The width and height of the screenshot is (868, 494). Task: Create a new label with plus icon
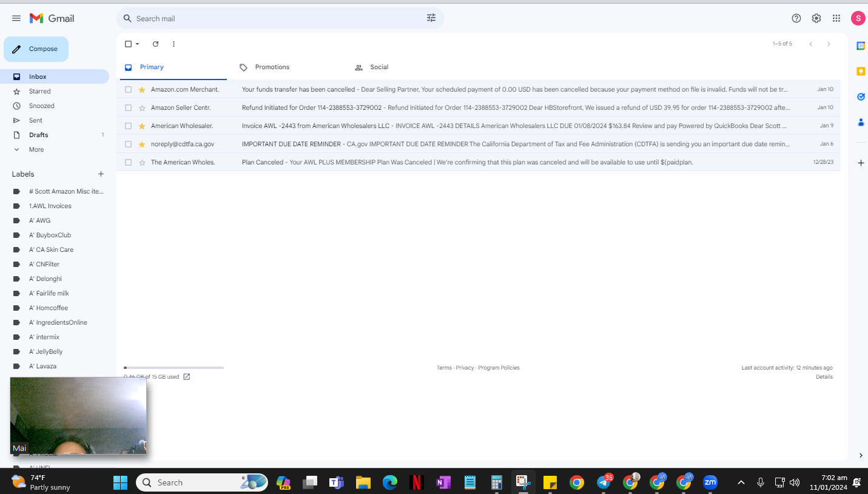point(101,174)
